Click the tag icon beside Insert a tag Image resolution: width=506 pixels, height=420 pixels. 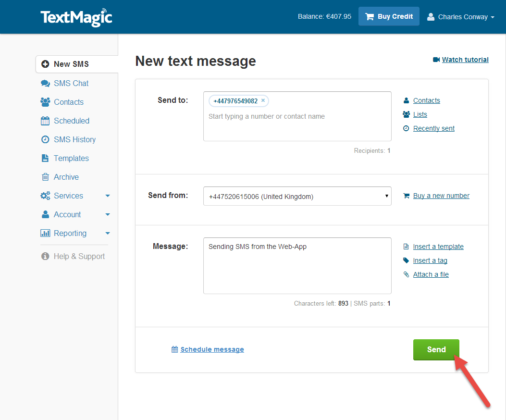[406, 260]
